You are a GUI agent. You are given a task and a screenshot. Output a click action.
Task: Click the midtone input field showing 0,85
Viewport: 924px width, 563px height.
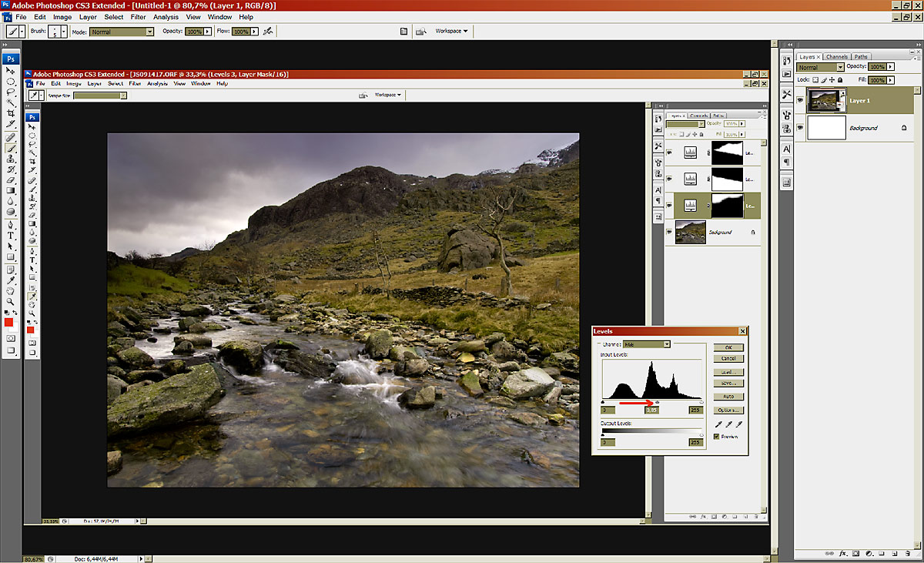coord(651,411)
